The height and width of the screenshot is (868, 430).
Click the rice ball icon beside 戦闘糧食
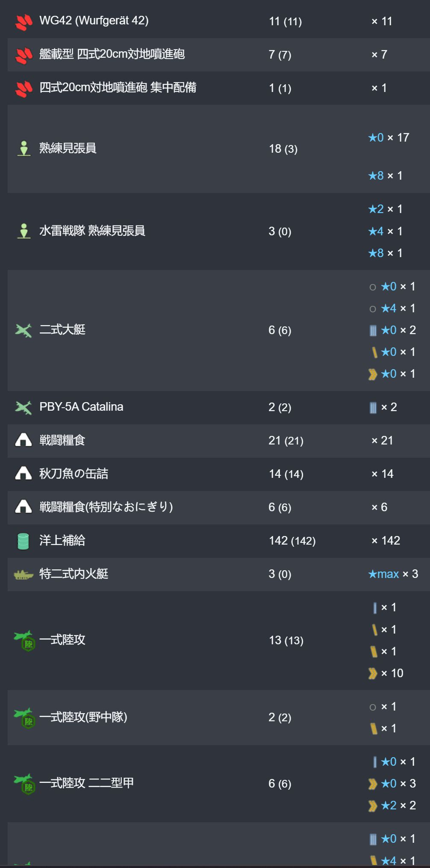[x=24, y=440]
